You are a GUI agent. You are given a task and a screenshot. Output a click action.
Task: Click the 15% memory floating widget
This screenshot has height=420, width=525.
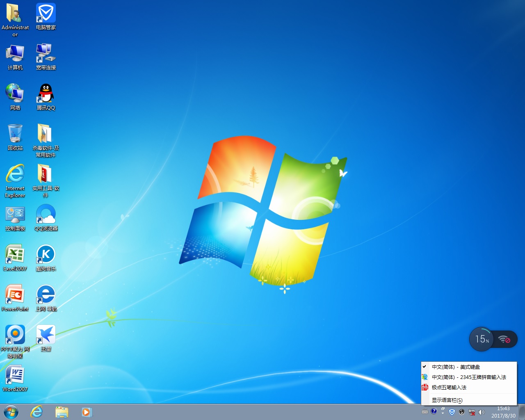481,339
